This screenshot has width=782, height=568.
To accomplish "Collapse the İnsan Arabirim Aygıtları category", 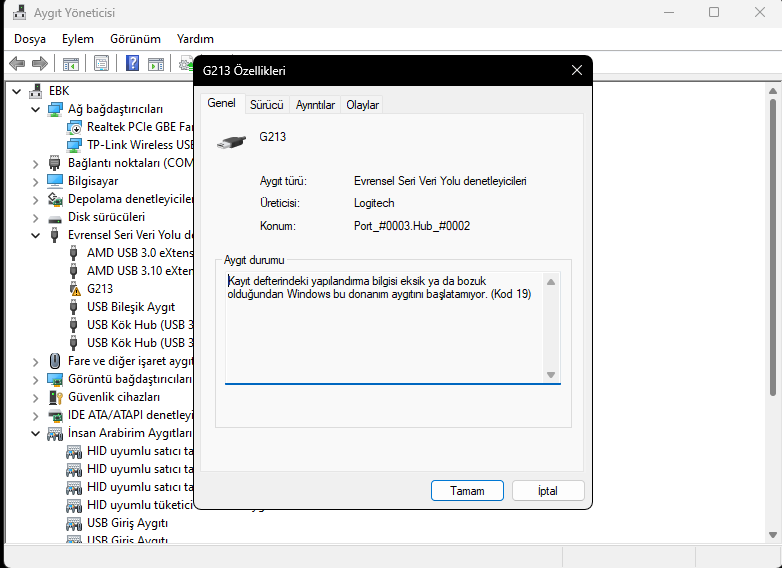I will point(35,433).
